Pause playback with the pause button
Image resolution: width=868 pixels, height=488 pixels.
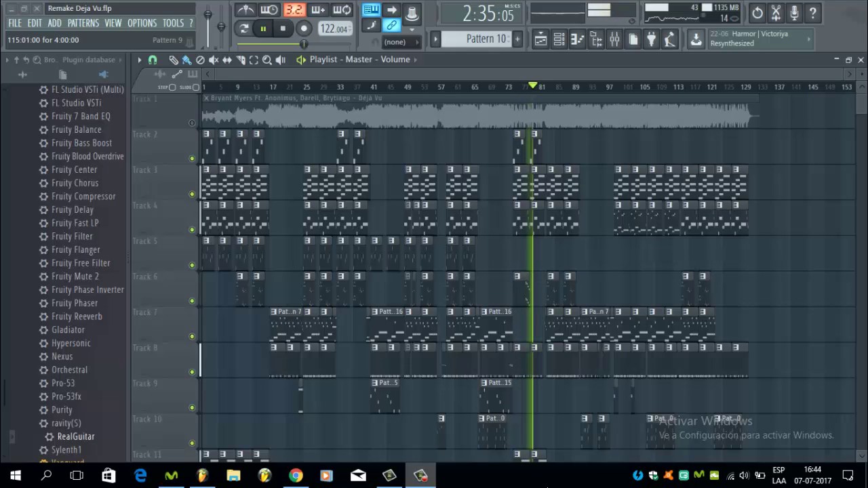pos(263,28)
